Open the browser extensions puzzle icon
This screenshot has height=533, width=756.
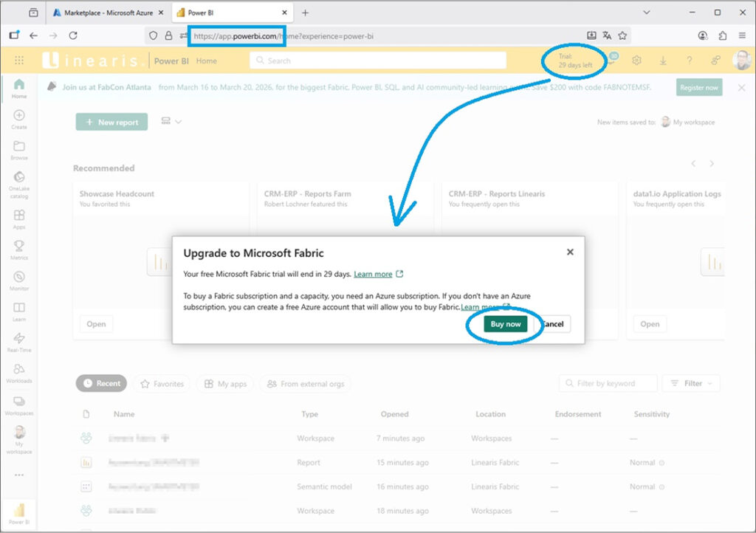[x=722, y=35]
